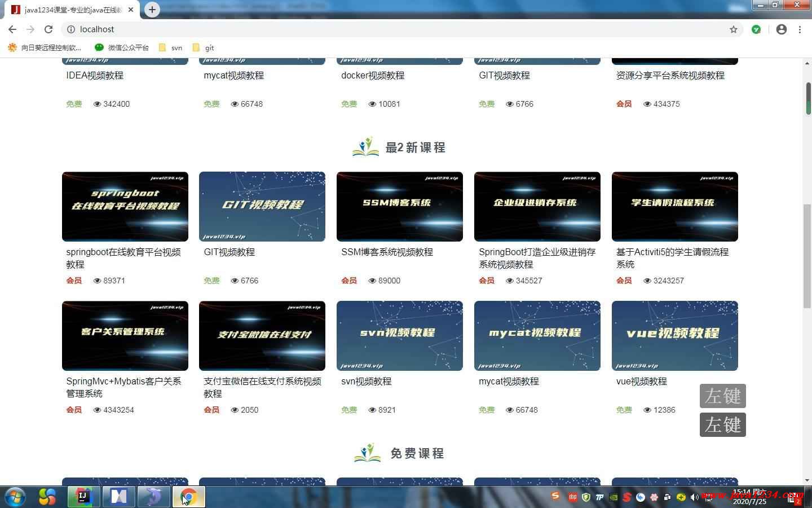Open the 企业级进销存系统 course thumbnail
This screenshot has width=812, height=508.
point(537,207)
